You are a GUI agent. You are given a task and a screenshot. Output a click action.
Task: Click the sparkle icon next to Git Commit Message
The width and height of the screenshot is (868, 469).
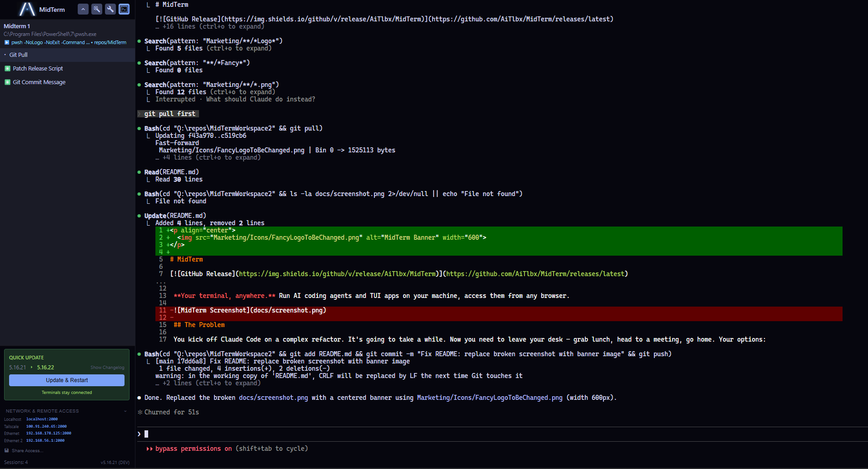coord(7,82)
